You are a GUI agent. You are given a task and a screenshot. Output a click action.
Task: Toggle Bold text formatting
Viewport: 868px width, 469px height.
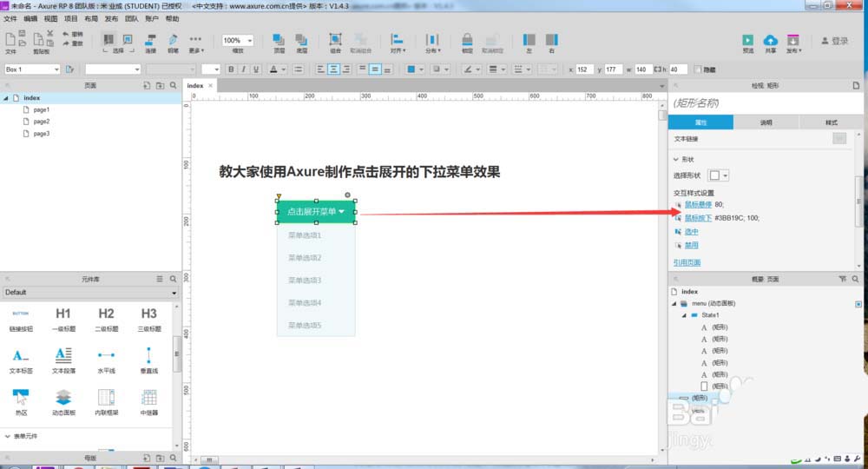(231, 69)
